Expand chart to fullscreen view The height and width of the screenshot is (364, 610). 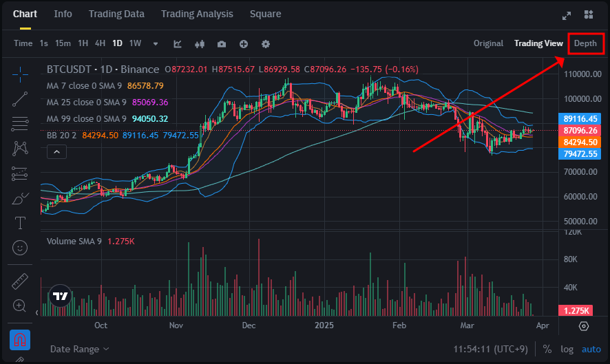tap(567, 14)
